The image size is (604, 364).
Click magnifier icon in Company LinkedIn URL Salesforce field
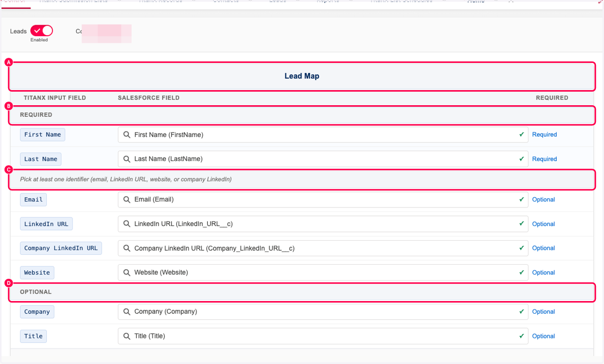(127, 248)
